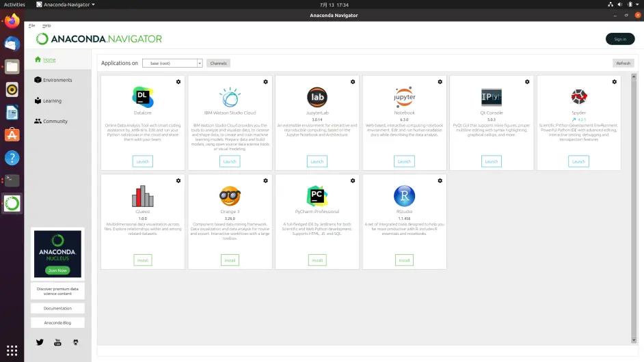Open the Documentation link
Image resolution: width=644 pixels, height=362 pixels.
coord(57,308)
